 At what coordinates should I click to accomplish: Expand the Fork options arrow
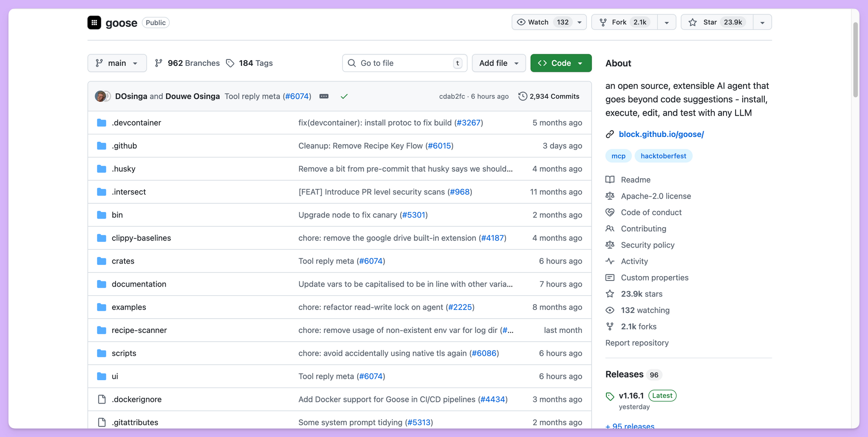667,22
